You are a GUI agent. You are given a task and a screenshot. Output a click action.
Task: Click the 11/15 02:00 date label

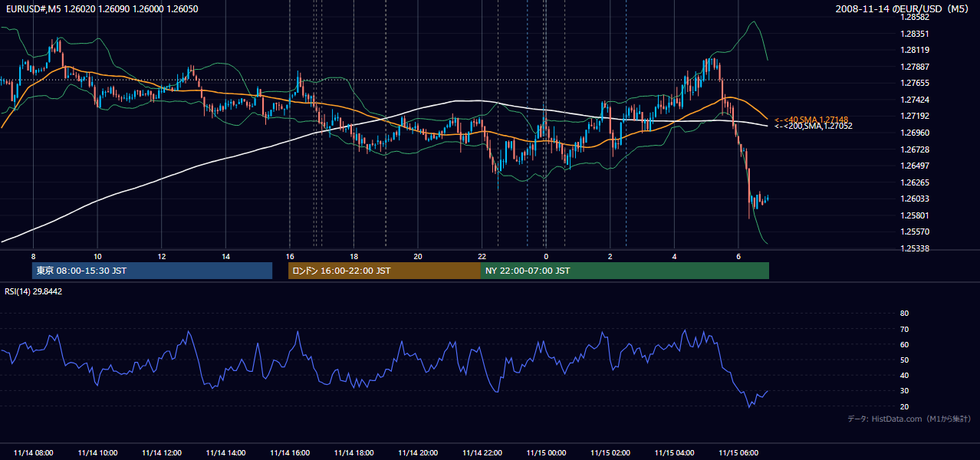[610, 453]
